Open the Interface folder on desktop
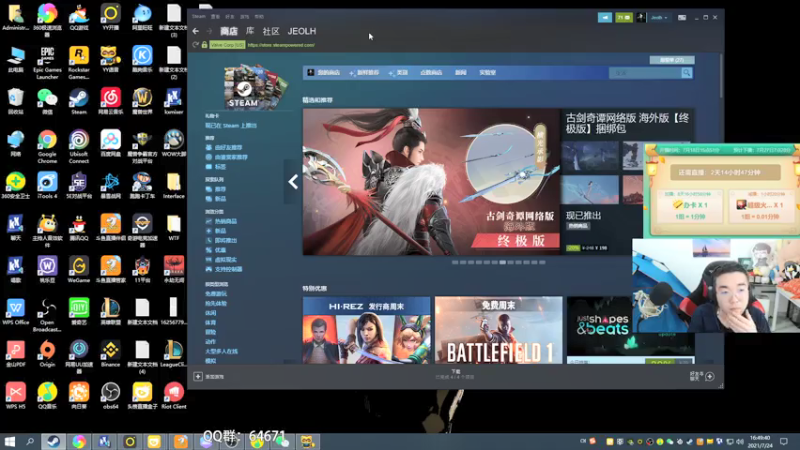This screenshot has width=800, height=450. tap(173, 185)
